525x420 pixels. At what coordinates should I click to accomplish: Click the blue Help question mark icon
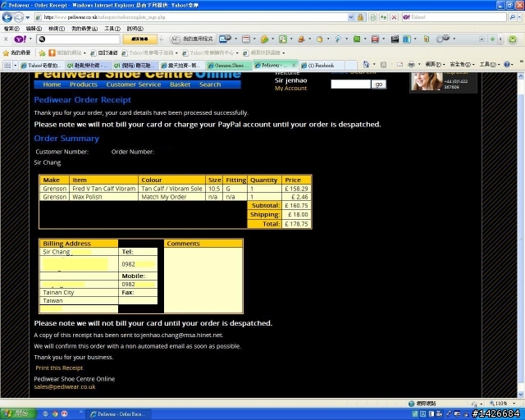(507, 64)
